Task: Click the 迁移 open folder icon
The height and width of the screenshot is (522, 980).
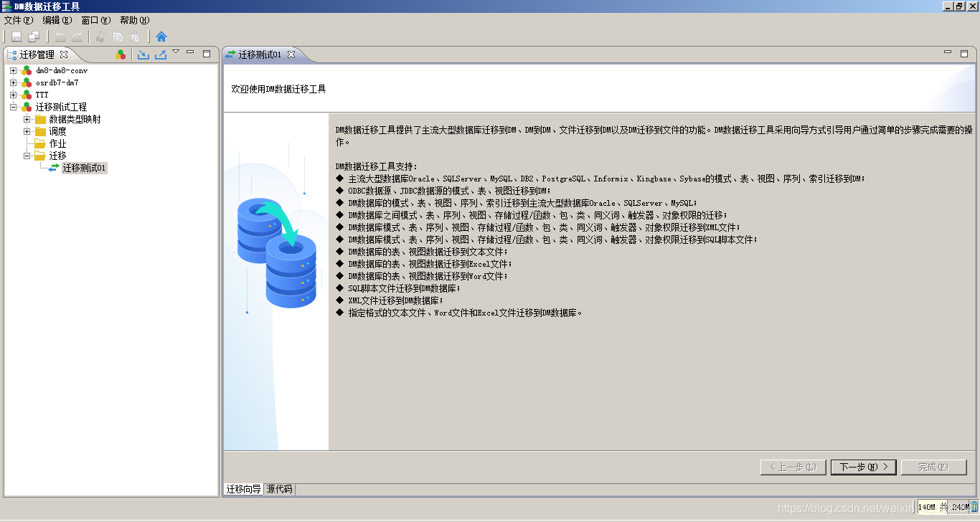Action: pyautogui.click(x=40, y=156)
